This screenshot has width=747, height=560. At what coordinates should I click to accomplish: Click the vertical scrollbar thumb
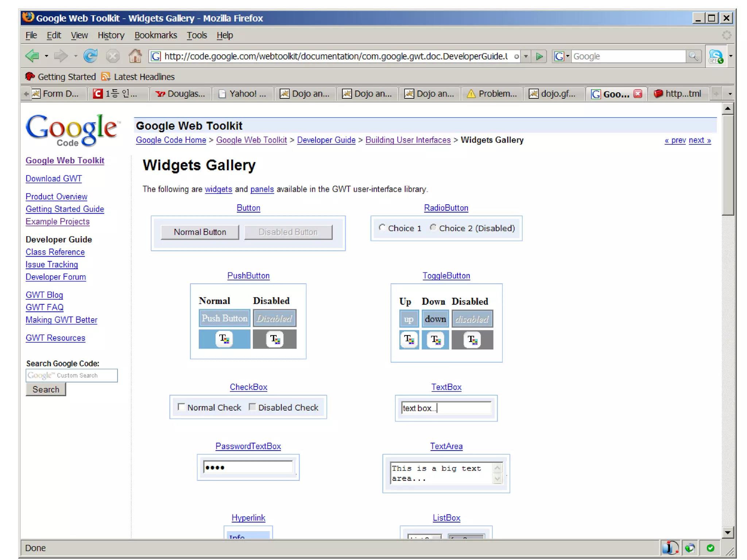pyautogui.click(x=727, y=165)
